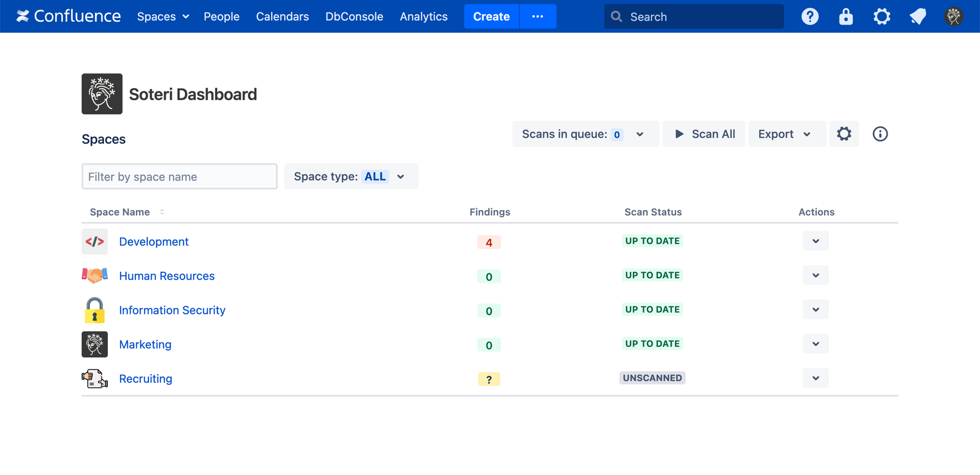The height and width of the screenshot is (475, 980).
Task: Click the Marketing space icon
Action: tap(95, 344)
